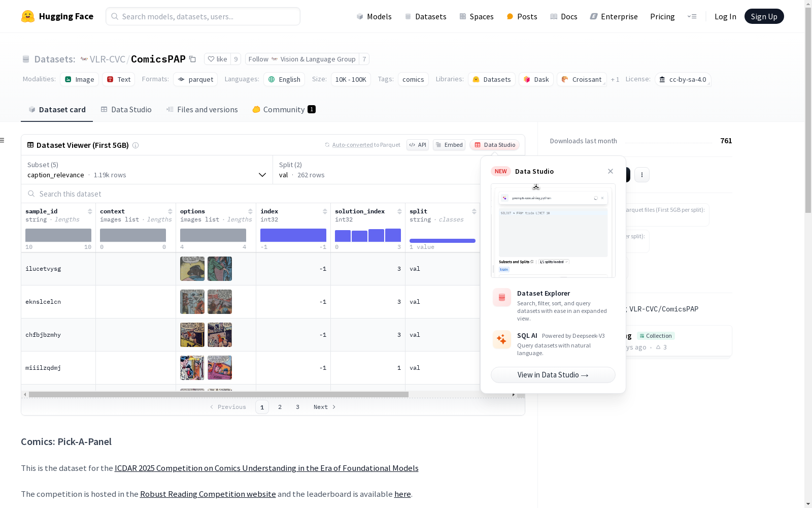The image size is (812, 508).
Task: Open Posts in top navigation
Action: (x=522, y=16)
